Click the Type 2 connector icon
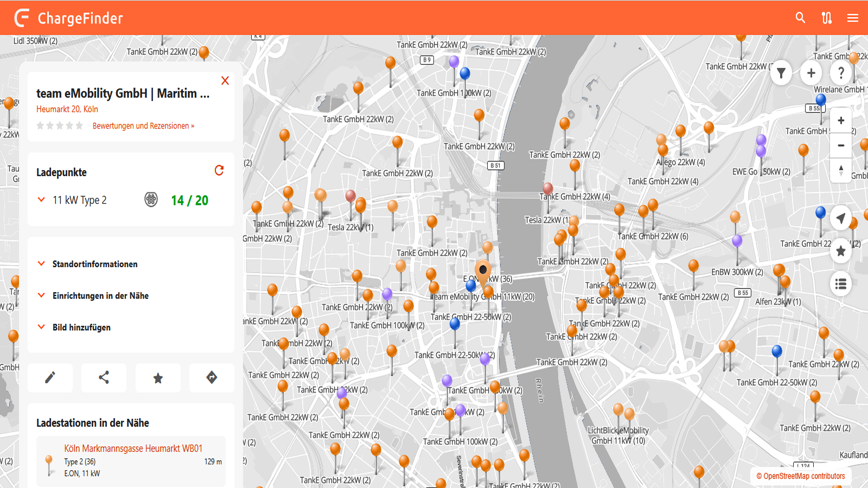Image resolution: width=868 pixels, height=488 pixels. pyautogui.click(x=151, y=200)
